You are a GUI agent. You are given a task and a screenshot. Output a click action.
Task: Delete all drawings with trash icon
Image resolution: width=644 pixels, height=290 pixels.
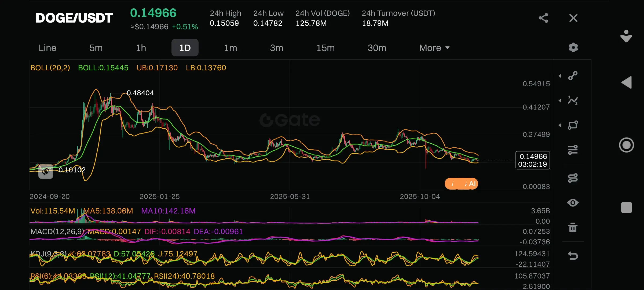(573, 227)
